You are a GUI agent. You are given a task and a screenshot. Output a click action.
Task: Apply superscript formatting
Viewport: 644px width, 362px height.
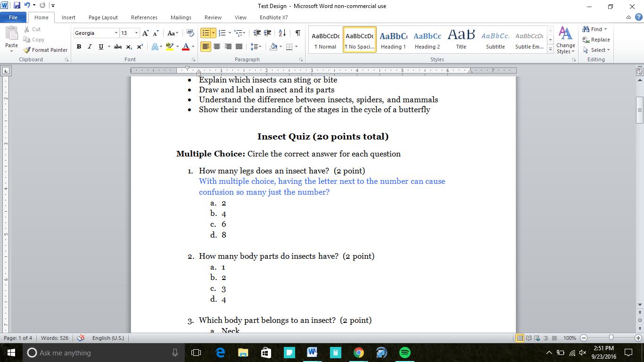tap(140, 47)
